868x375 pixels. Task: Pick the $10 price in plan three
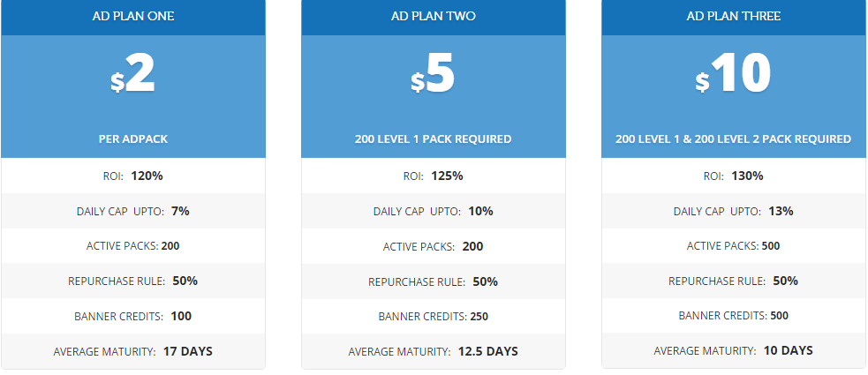click(733, 78)
